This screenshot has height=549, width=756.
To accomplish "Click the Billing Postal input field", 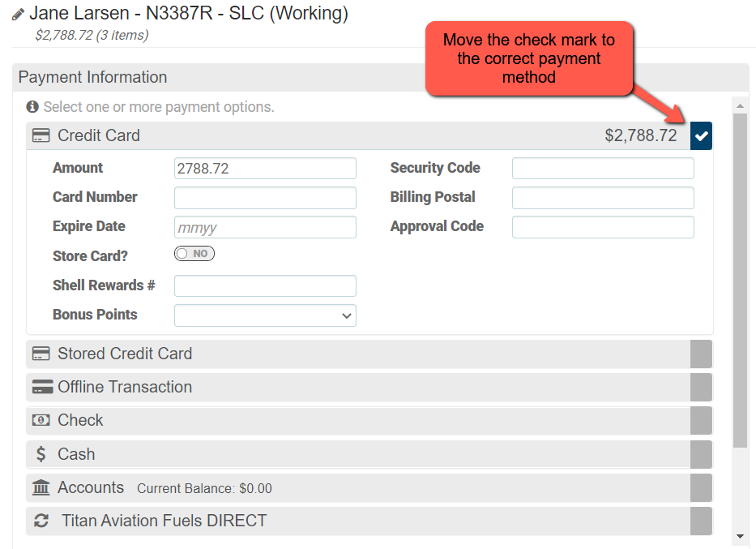I will coord(603,198).
